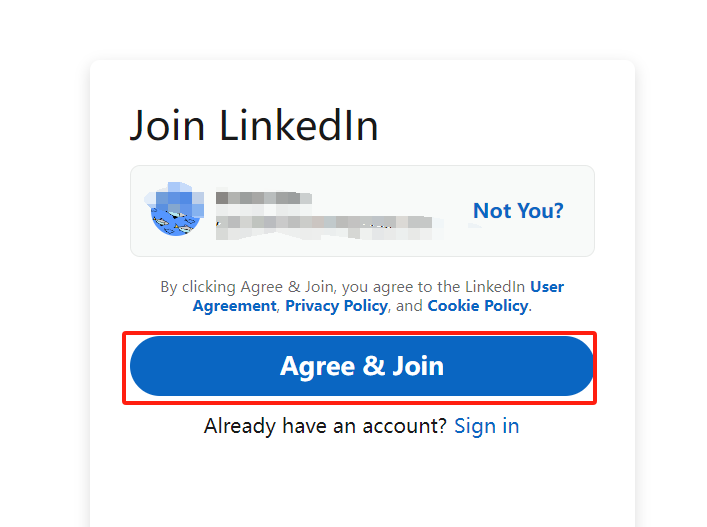The width and height of the screenshot is (707, 527).
Task: Click the 'Already have an account?' text
Action: coord(325,426)
